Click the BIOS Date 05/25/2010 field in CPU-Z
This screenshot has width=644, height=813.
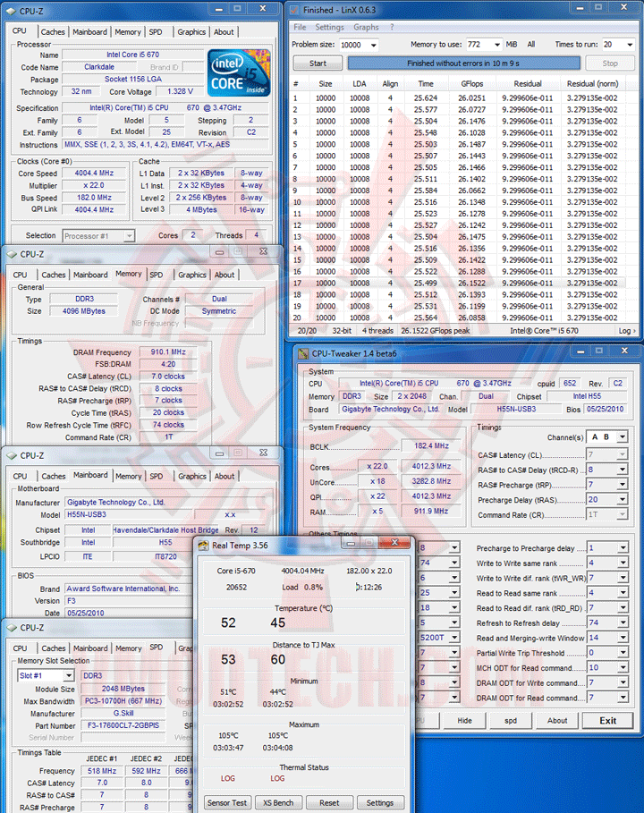(x=129, y=613)
